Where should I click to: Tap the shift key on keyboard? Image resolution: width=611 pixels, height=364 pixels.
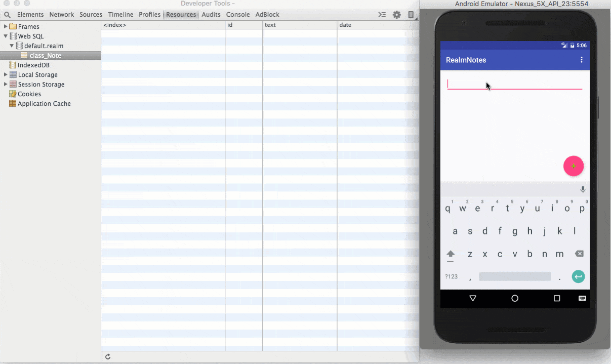pos(451,254)
